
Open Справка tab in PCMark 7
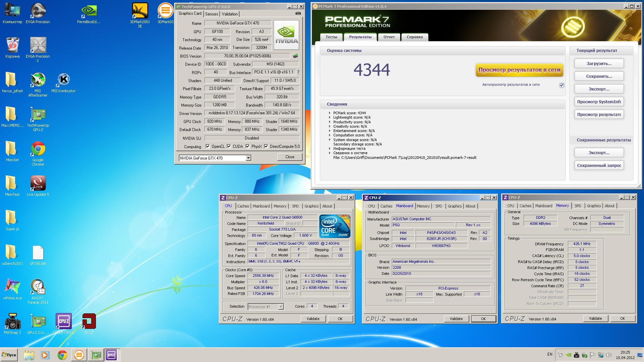click(x=415, y=37)
